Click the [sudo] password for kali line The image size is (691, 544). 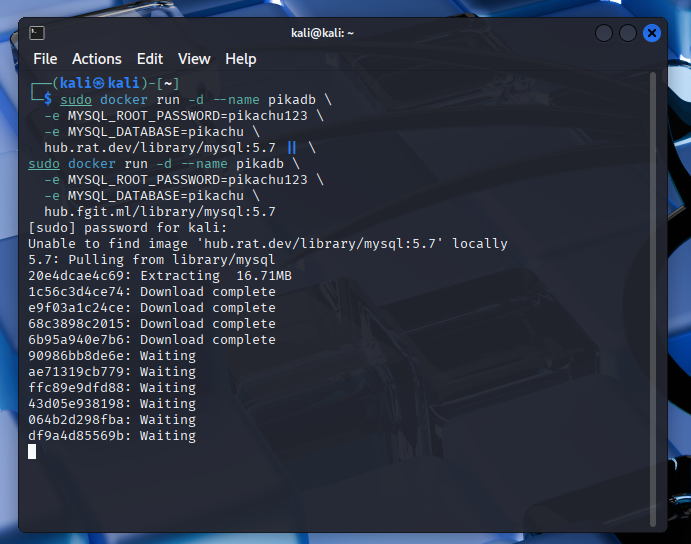pyautogui.click(x=128, y=228)
